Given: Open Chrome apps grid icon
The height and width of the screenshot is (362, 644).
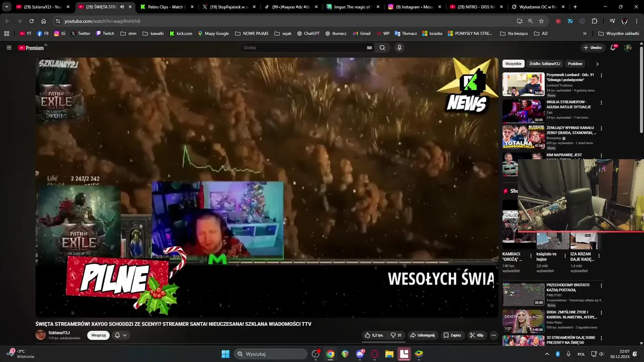Looking at the screenshot, I should tap(7, 34).
